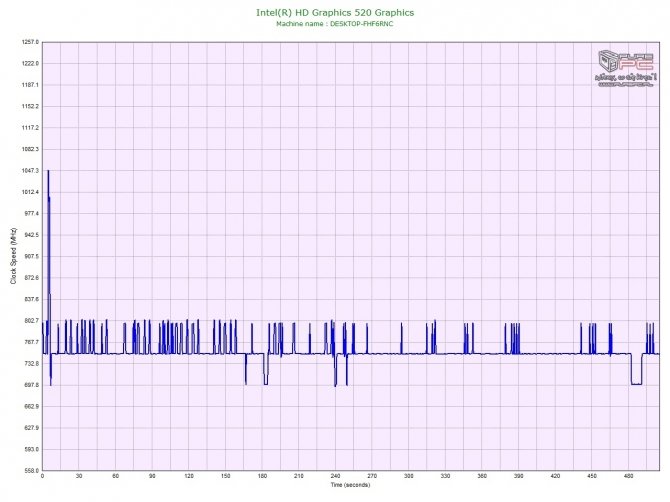
Task: Click the 480 seconds tick label
Action: pos(629,476)
